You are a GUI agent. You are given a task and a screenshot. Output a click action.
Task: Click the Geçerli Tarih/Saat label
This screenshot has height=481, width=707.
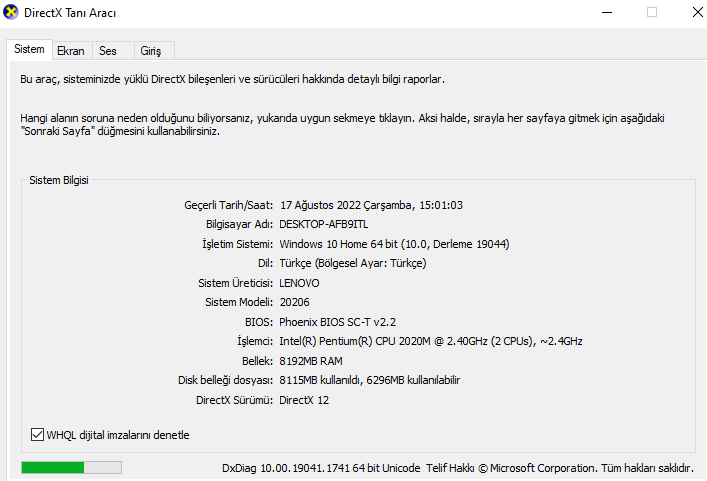point(229,205)
